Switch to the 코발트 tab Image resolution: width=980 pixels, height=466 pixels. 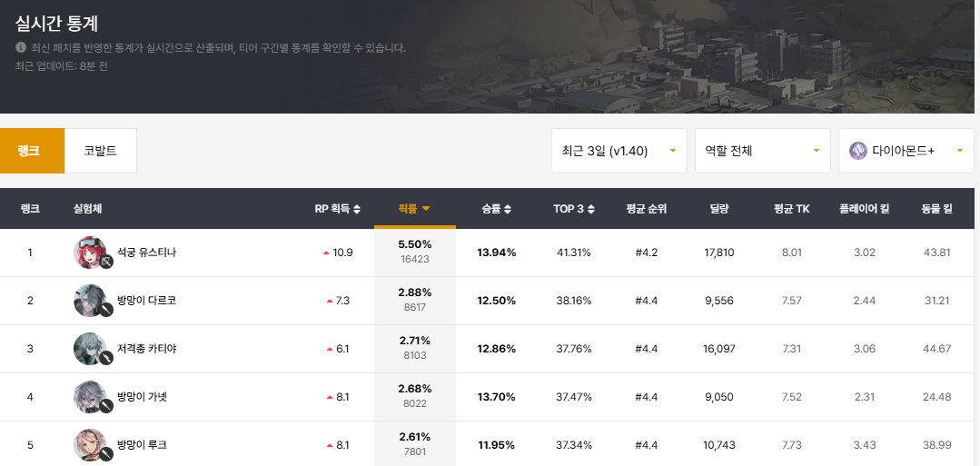click(x=100, y=151)
